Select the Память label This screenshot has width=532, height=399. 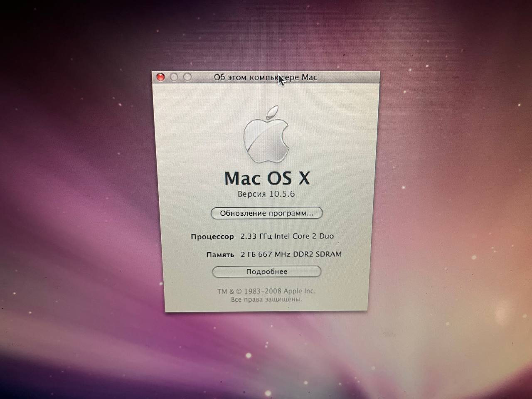click(220, 255)
